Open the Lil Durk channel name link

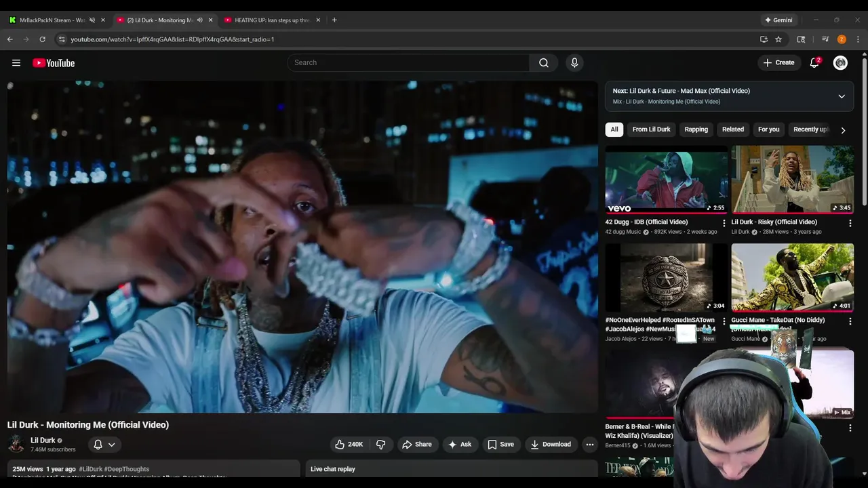click(x=43, y=441)
